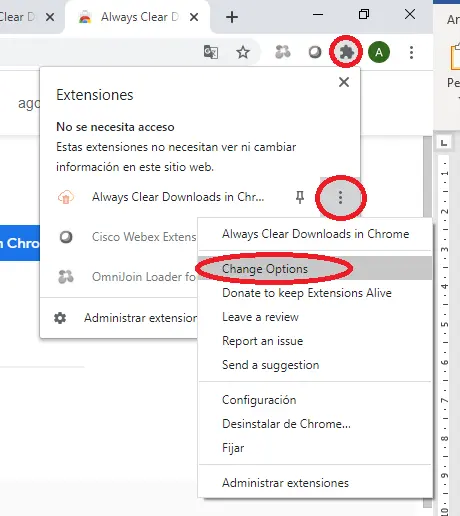
Task: Select Desinstalar de Chrome...
Action: (315, 424)
